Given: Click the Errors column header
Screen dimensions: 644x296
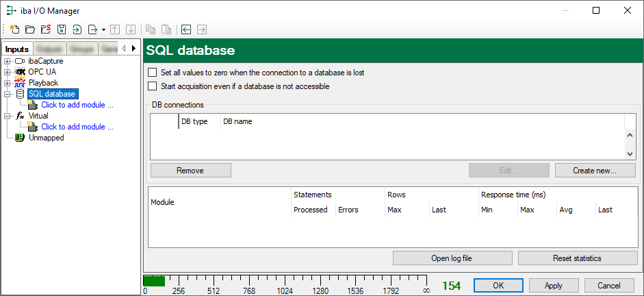Looking at the screenshot, I should (x=360, y=210).
